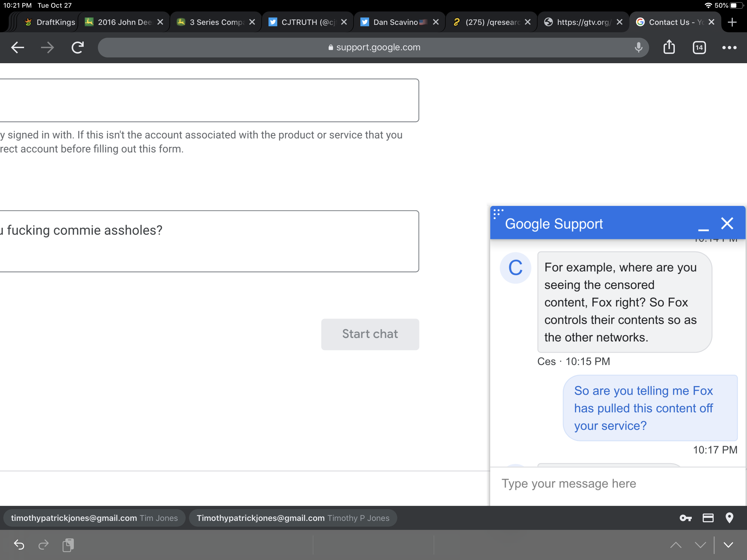Open saved passwords with the key icon

(685, 518)
